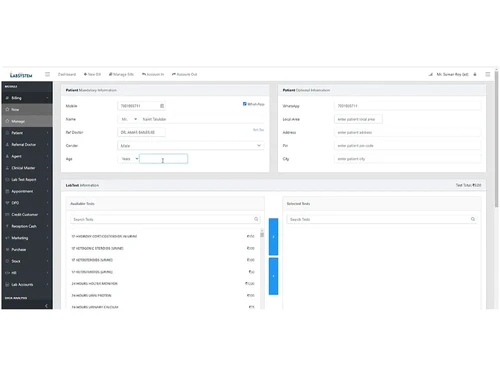The height and width of the screenshot is (375, 500).
Task: Expand the Referral Doctor sidebar module
Action: 27,144
